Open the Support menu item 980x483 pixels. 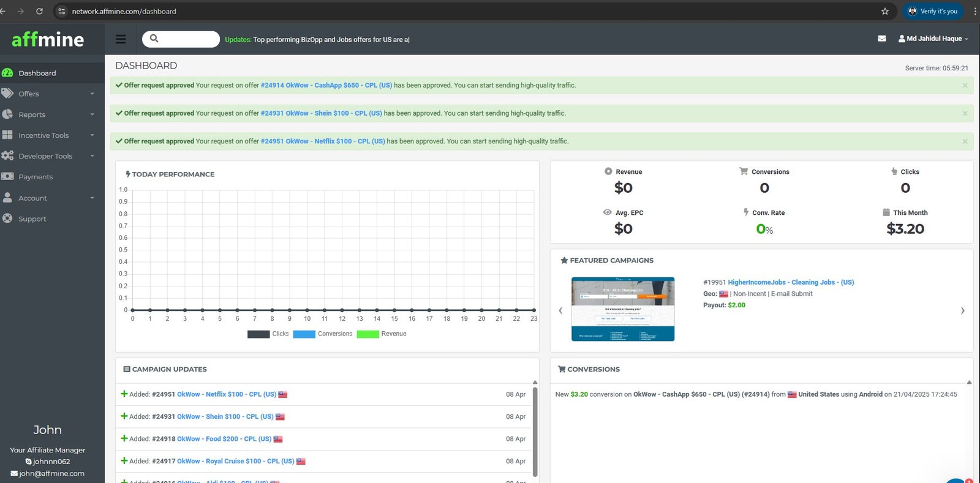point(52,219)
